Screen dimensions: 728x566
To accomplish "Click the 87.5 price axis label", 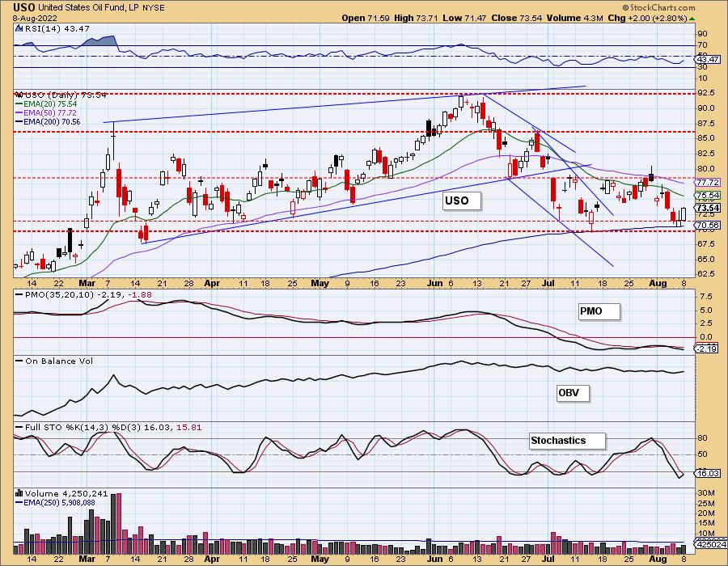I will coord(705,124).
